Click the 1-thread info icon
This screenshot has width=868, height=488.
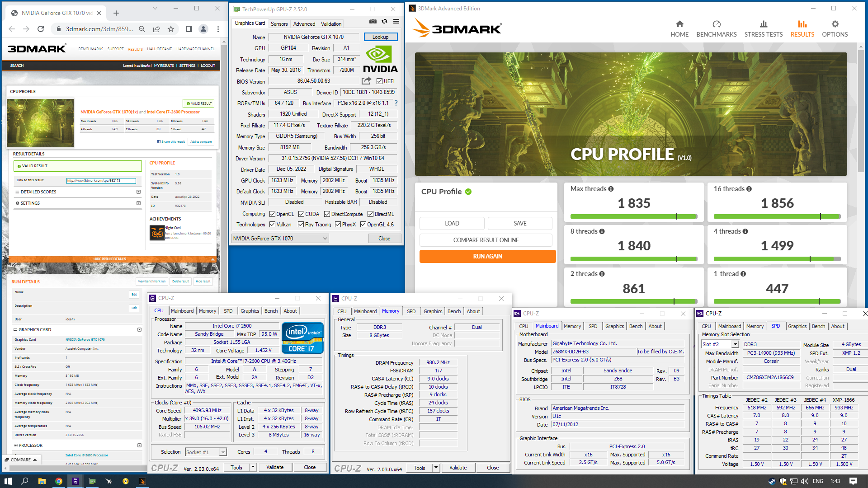coord(743,274)
